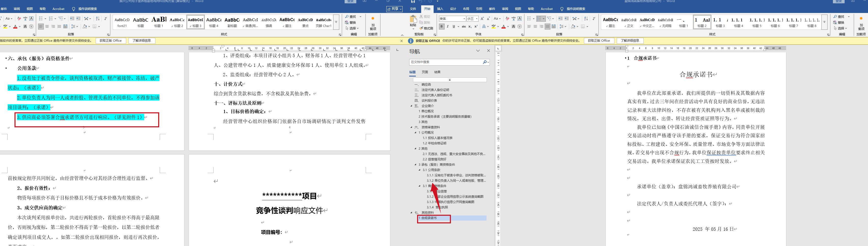This screenshot has height=246, width=868.
Task: Click font color red A in right window
Action: pyautogui.click(x=503, y=27)
